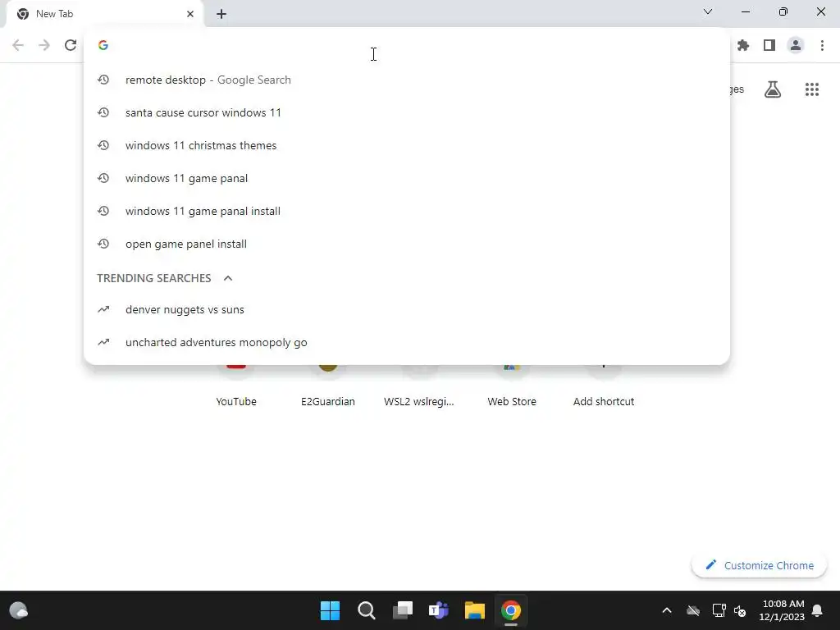The image size is (840, 630).
Task: Open the tab search chevron
Action: coord(708,11)
